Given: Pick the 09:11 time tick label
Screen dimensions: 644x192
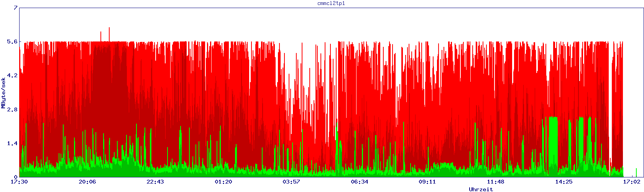Looking at the screenshot, I should pos(427,182).
